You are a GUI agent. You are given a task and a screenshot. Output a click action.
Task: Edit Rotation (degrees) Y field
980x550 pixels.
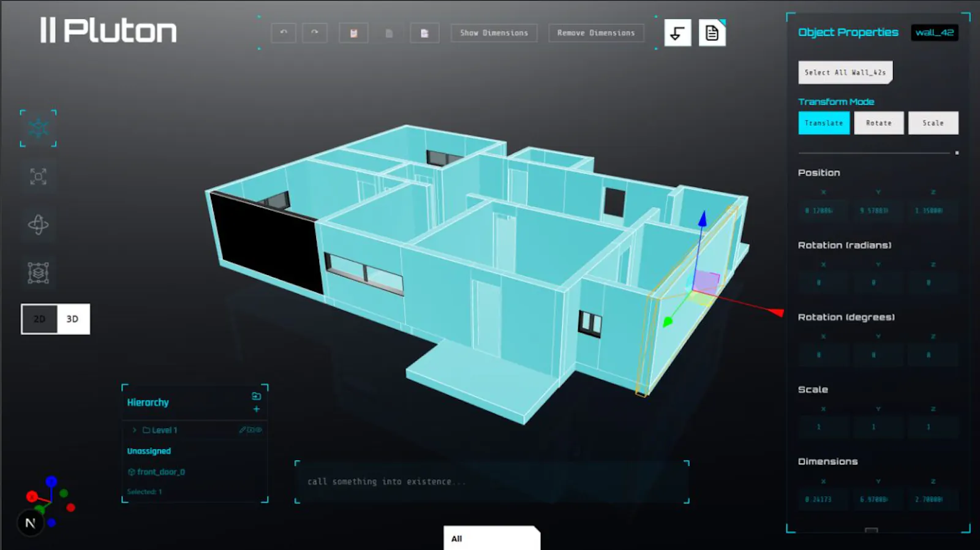tap(878, 355)
